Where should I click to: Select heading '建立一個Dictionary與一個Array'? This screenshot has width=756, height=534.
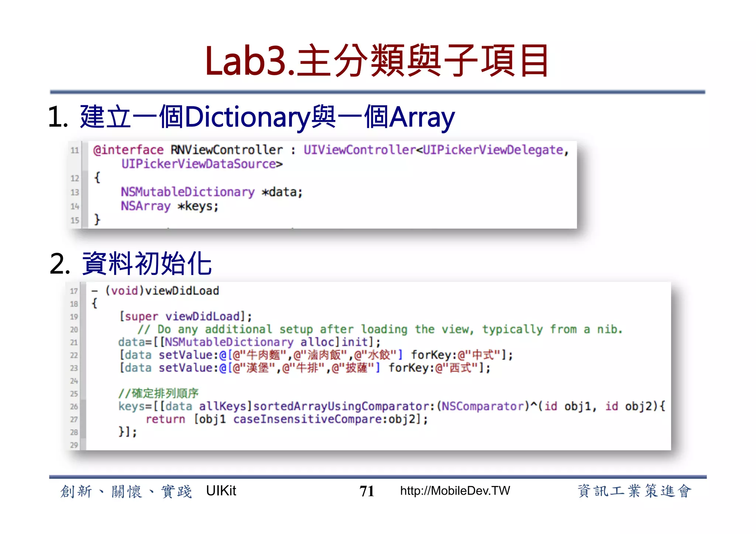point(268,117)
